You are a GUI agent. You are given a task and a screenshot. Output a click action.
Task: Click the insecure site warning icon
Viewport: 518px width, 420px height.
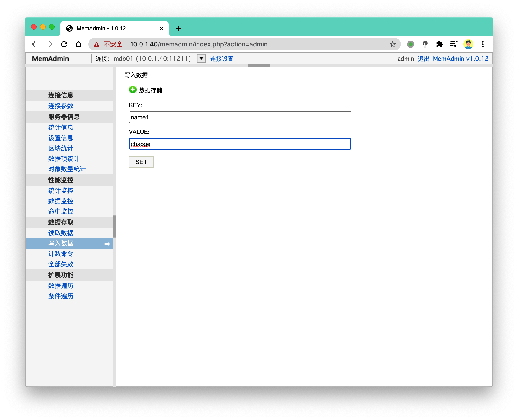96,44
